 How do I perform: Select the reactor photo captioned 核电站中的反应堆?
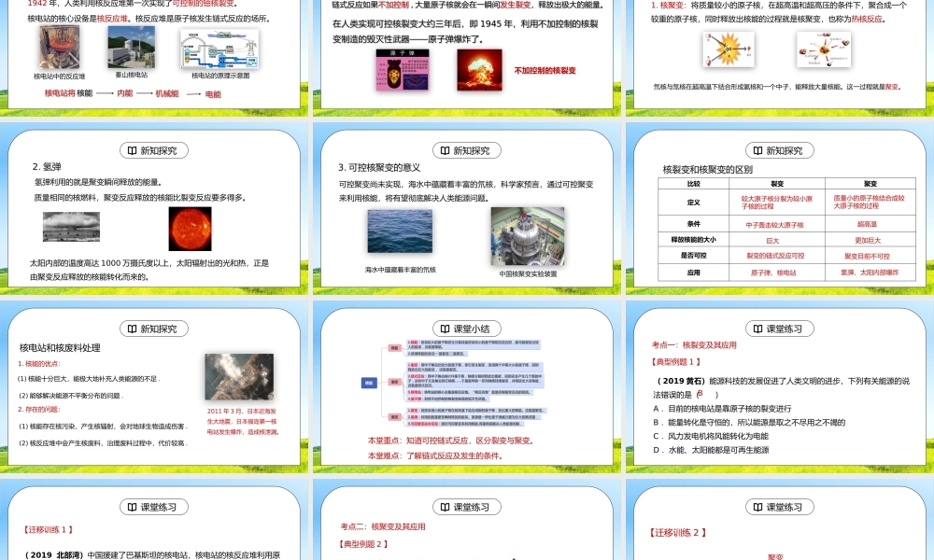59,47
